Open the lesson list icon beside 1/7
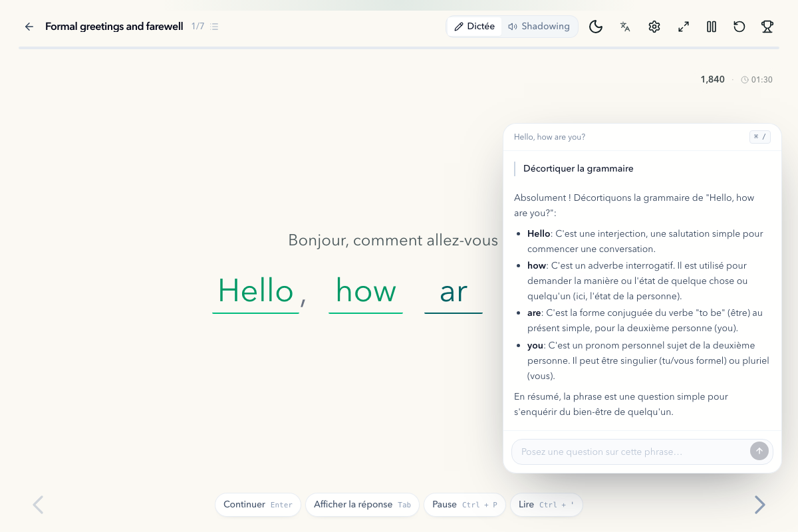 (214, 27)
